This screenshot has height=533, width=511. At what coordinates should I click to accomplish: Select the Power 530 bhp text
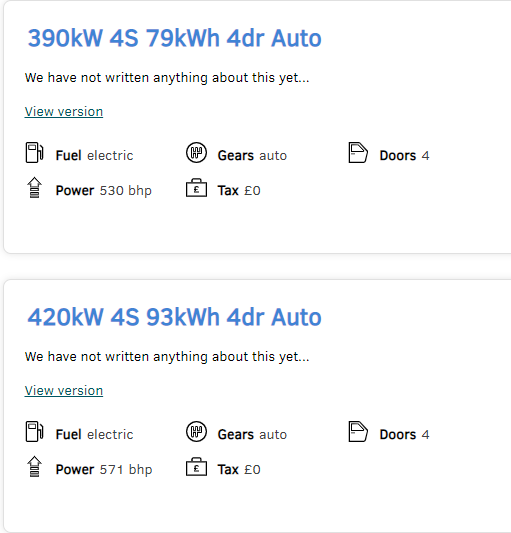click(104, 191)
